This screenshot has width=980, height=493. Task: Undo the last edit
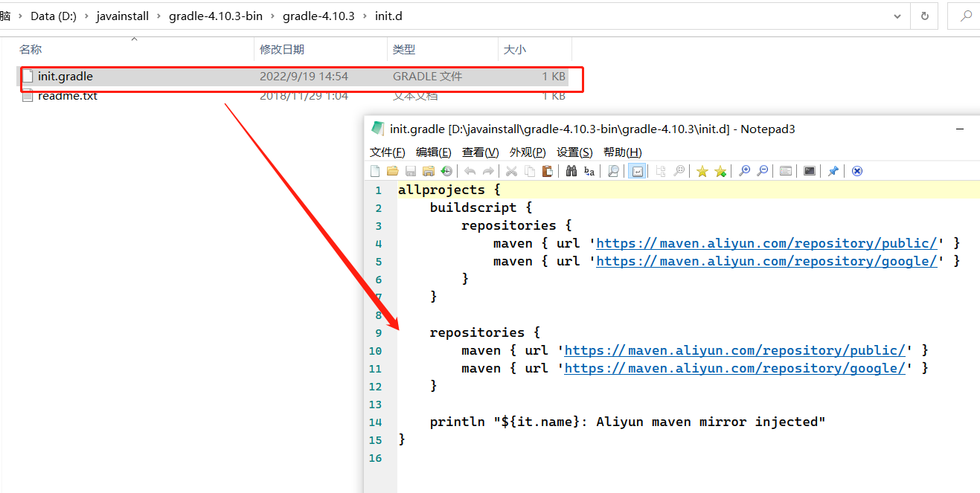470,171
